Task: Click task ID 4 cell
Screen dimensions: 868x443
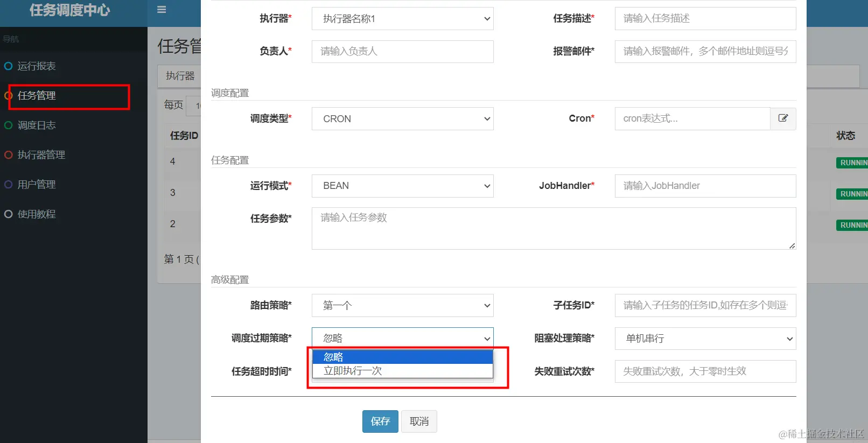Action: click(172, 161)
